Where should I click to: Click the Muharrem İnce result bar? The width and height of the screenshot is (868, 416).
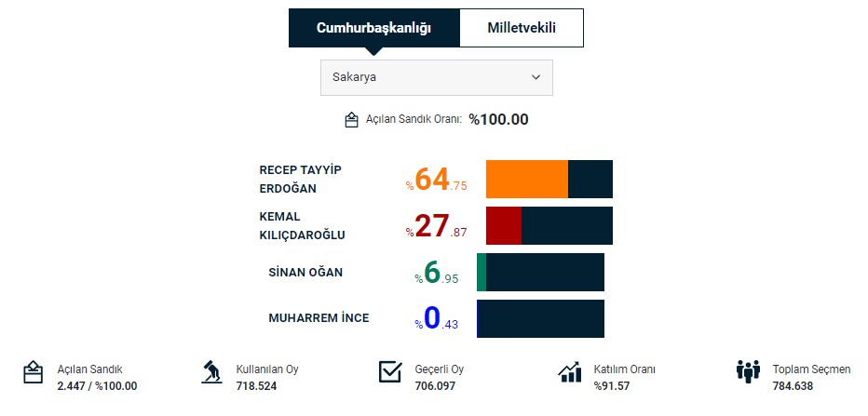(x=540, y=318)
